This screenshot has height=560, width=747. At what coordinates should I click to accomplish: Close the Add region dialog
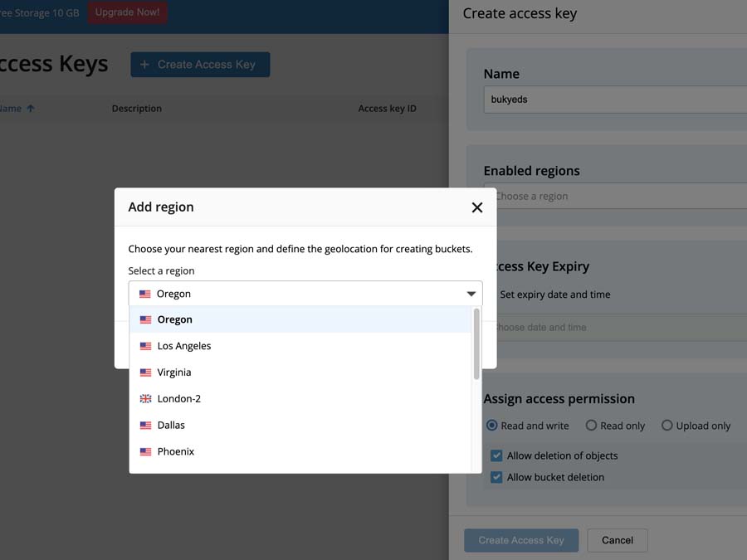pyautogui.click(x=477, y=207)
